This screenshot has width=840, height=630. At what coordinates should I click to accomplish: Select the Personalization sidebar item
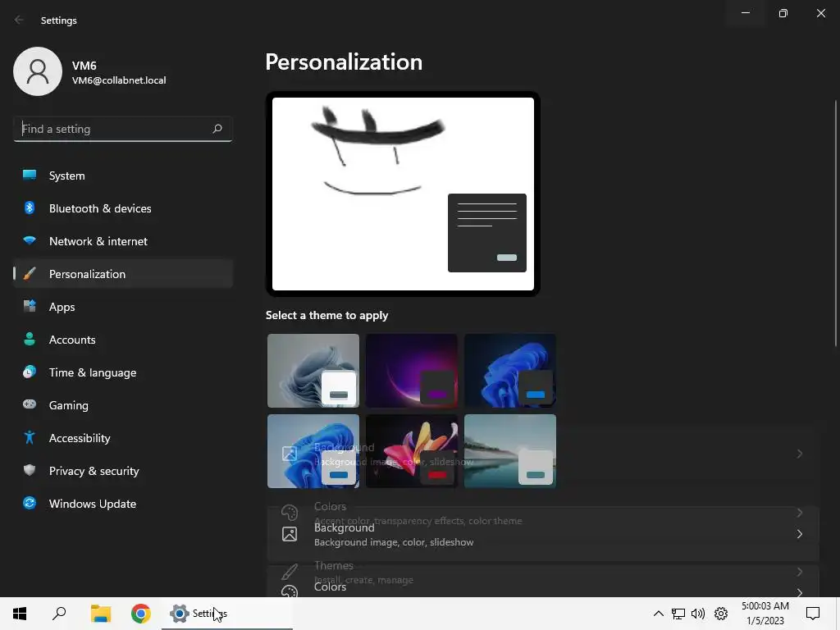(123, 274)
